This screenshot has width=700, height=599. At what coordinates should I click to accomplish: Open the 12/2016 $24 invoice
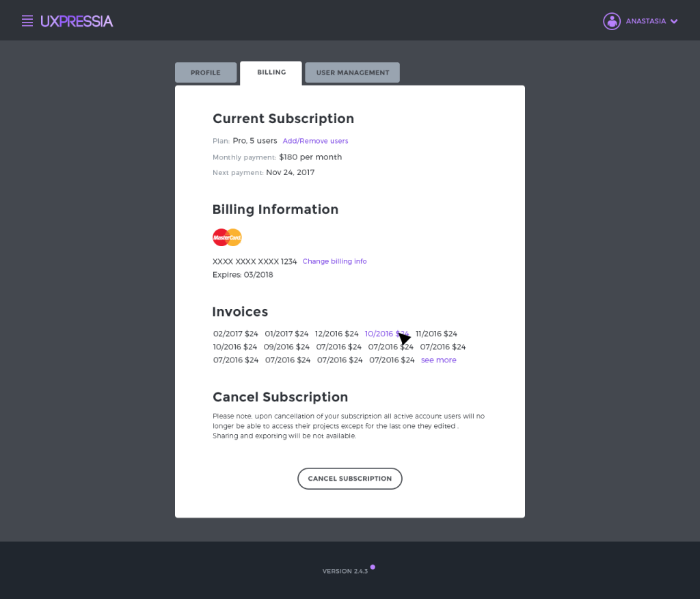point(336,334)
